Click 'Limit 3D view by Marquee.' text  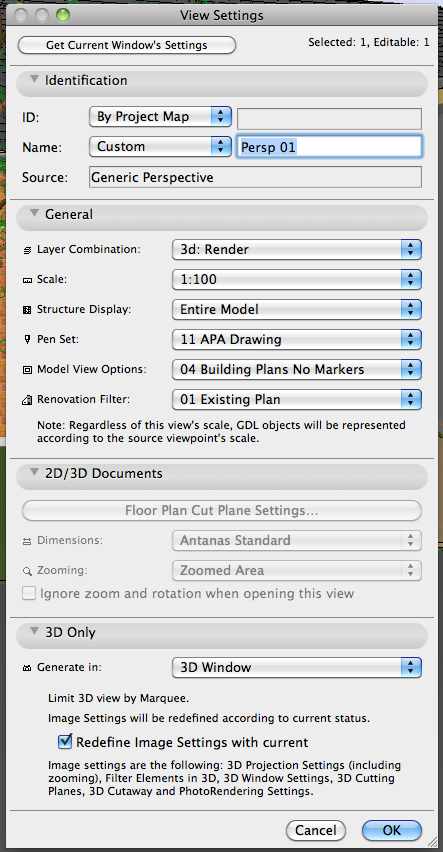[118, 698]
